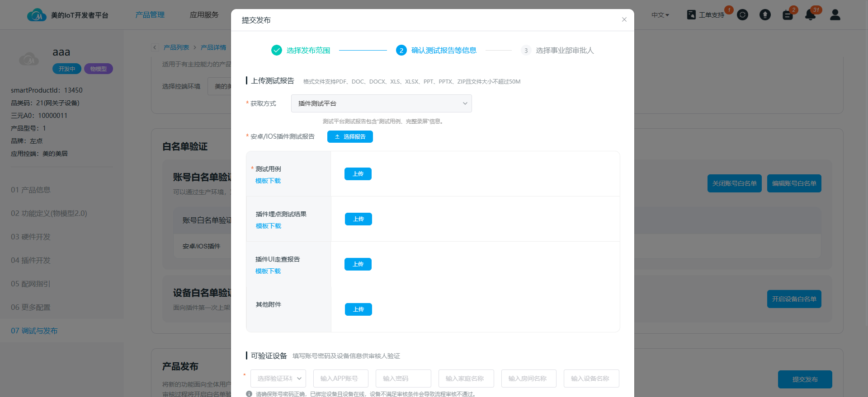Click the 输入密码 input field

pyautogui.click(x=403, y=378)
